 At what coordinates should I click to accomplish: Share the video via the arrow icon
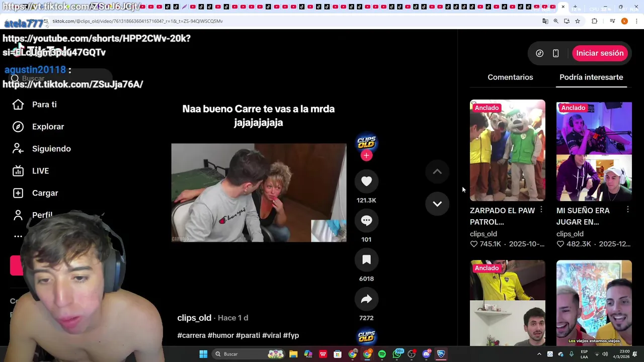coord(366,299)
